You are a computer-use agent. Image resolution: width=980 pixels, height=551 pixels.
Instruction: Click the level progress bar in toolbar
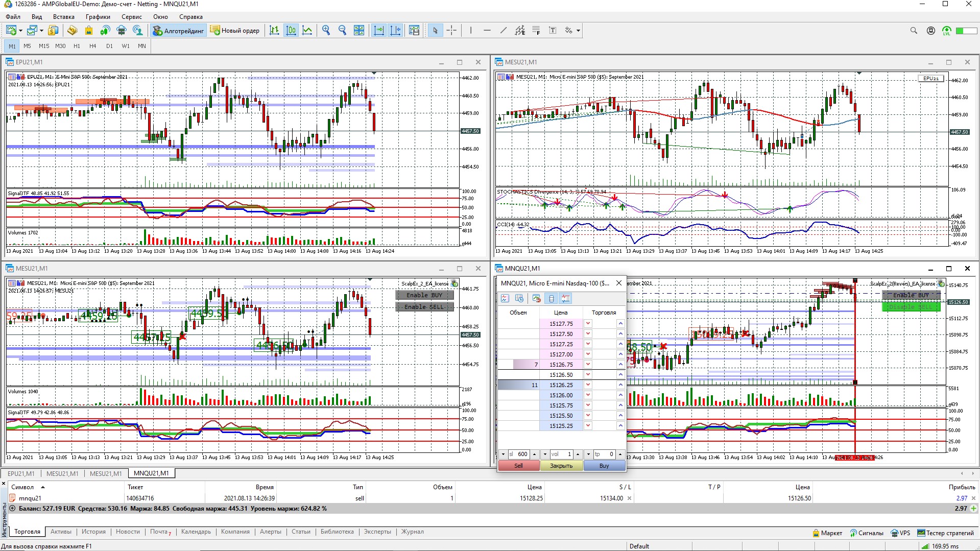pos(966,31)
